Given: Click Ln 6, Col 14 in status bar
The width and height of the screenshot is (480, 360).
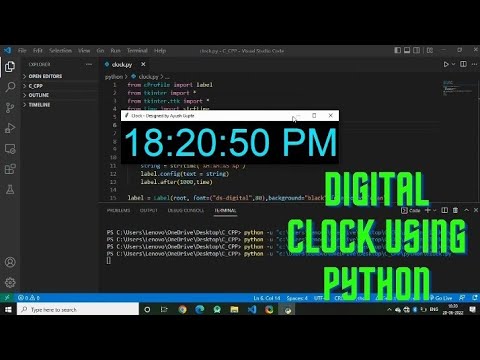Looking at the screenshot, I should click(x=267, y=298).
